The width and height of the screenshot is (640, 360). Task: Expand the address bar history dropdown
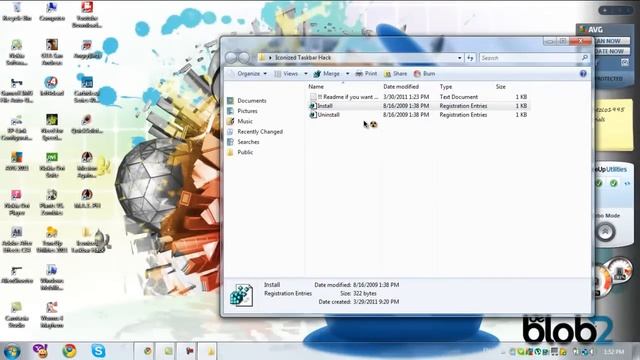pyautogui.click(x=460, y=58)
